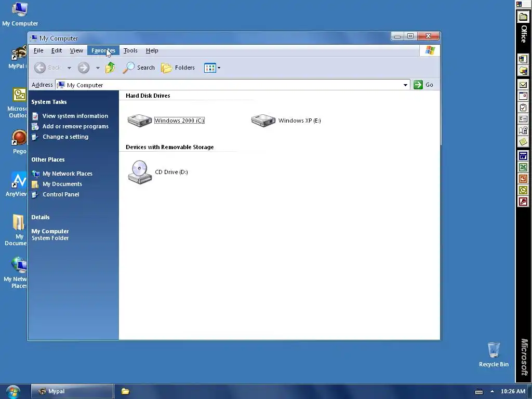Click New Note sticky icon
532x399 pixels.
(523, 142)
